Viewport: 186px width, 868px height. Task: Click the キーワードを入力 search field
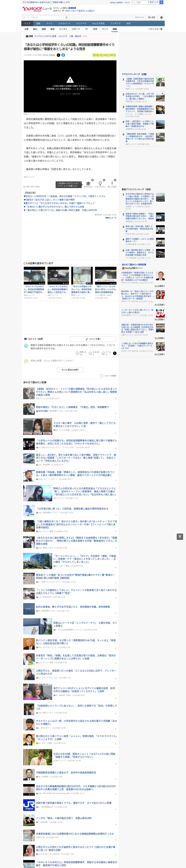pyautogui.click(x=44, y=17)
